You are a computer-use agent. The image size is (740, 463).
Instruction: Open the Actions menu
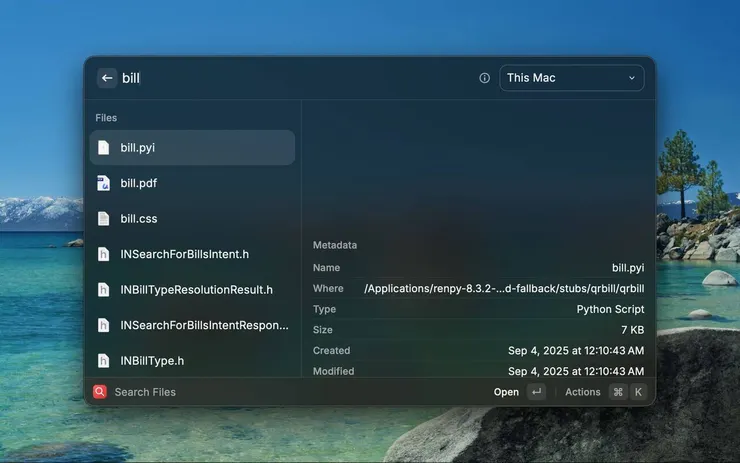coord(582,392)
